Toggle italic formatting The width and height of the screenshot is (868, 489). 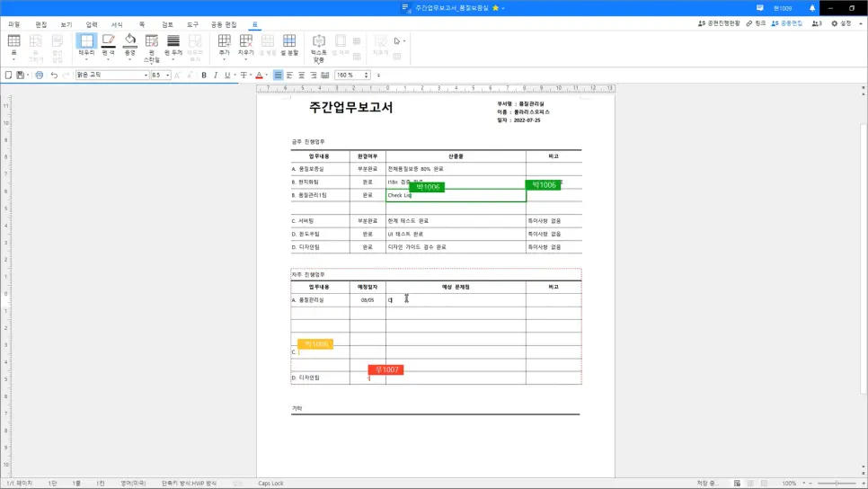216,75
